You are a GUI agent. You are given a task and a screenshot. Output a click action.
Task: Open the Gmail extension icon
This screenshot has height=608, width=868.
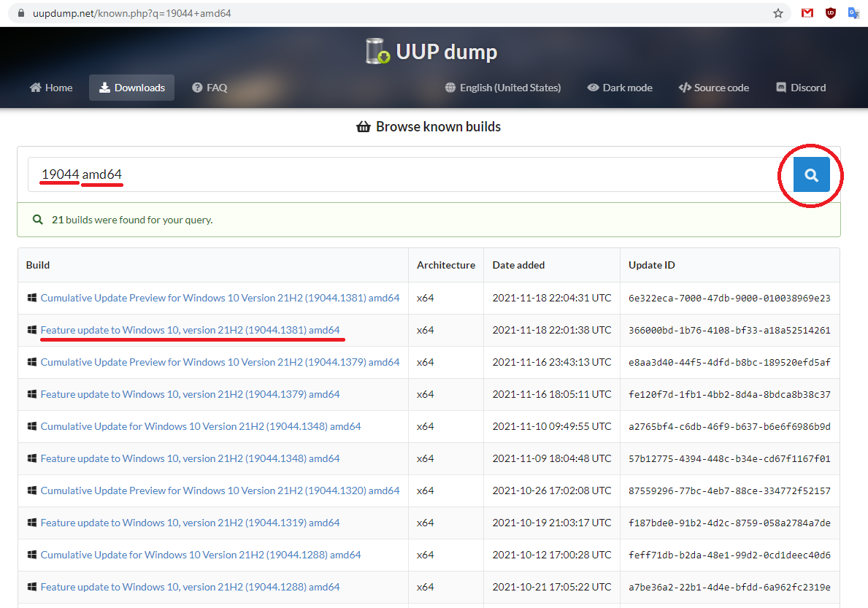pos(807,12)
